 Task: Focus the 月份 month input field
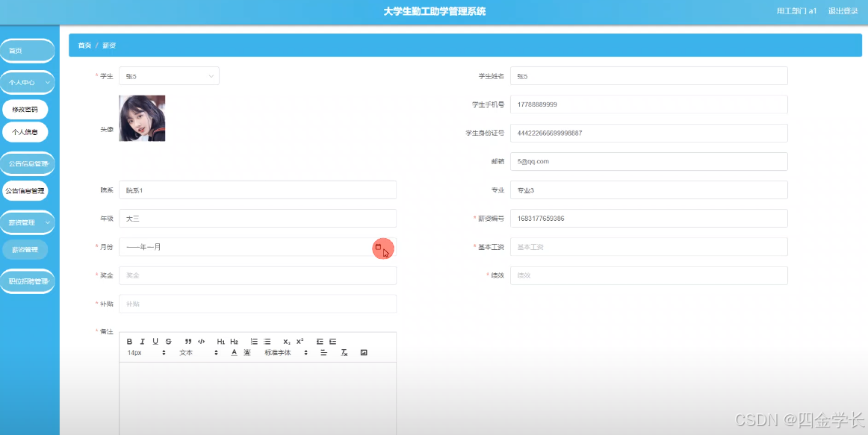(x=258, y=247)
